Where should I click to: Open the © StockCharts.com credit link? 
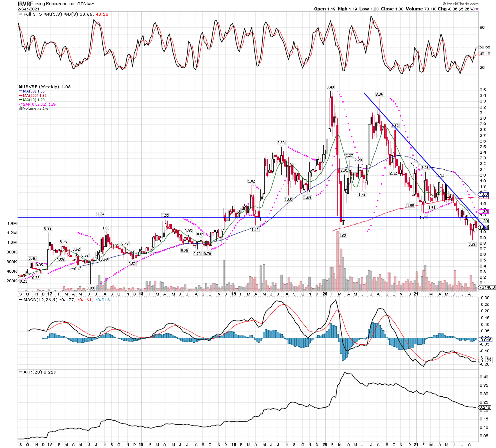460,4
